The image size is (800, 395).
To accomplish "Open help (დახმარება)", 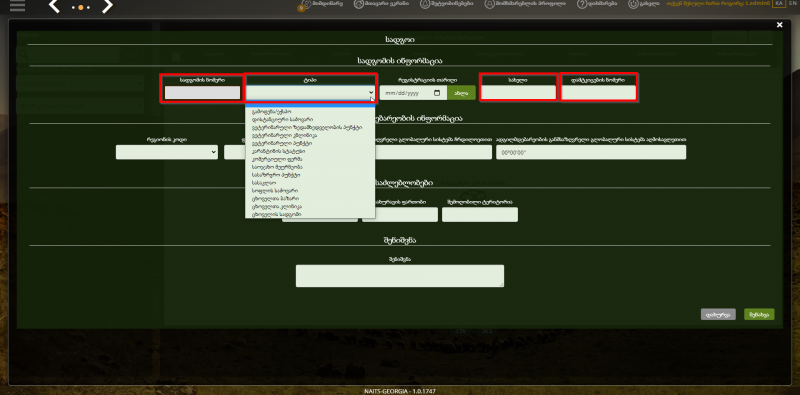I will tap(597, 4).
